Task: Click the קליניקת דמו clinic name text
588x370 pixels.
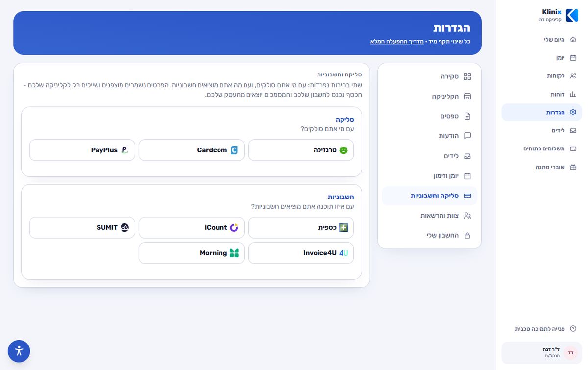Action: click(549, 20)
